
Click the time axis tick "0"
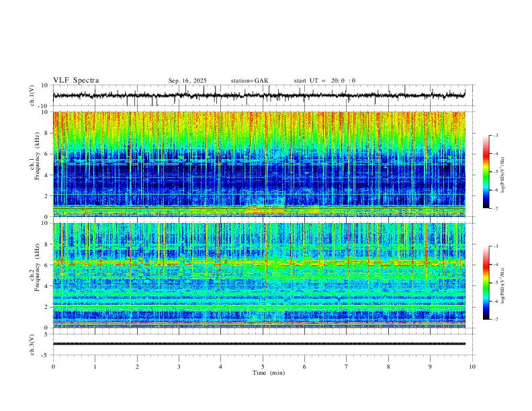tap(53, 367)
